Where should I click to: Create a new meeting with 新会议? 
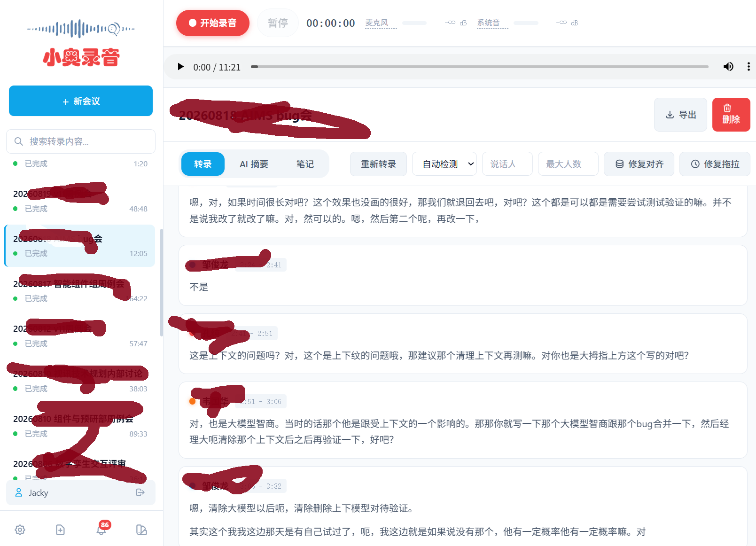(x=81, y=101)
